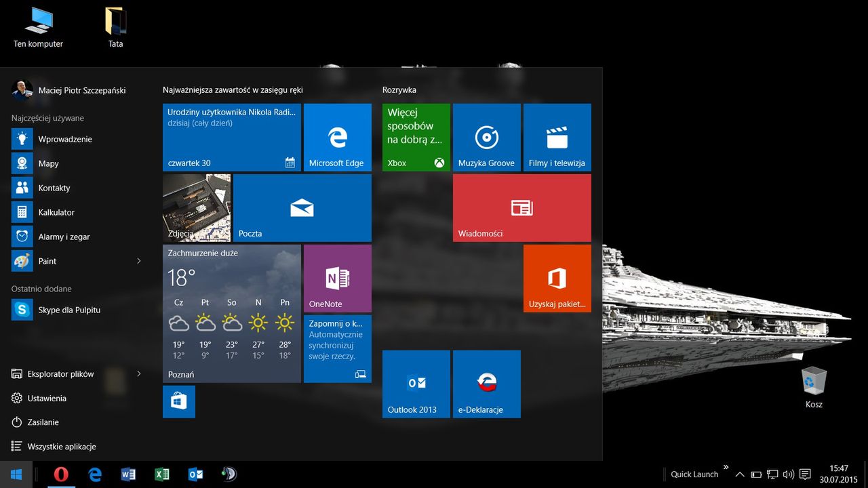
Task: Open the Kontakty app
Action: click(x=76, y=188)
